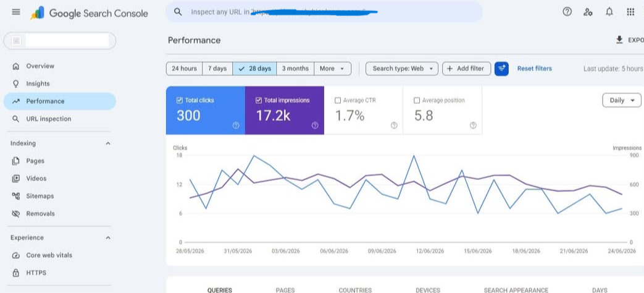Click the Sitemaps tree icon
This screenshot has width=644, height=293.
tap(15, 196)
